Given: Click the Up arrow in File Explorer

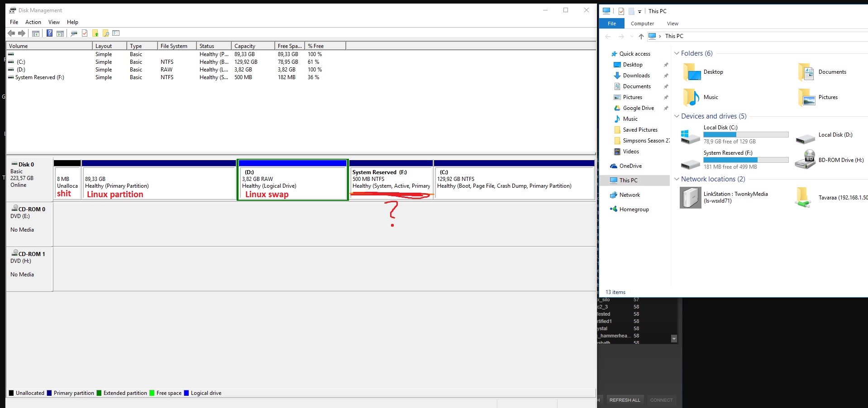Looking at the screenshot, I should click(641, 36).
